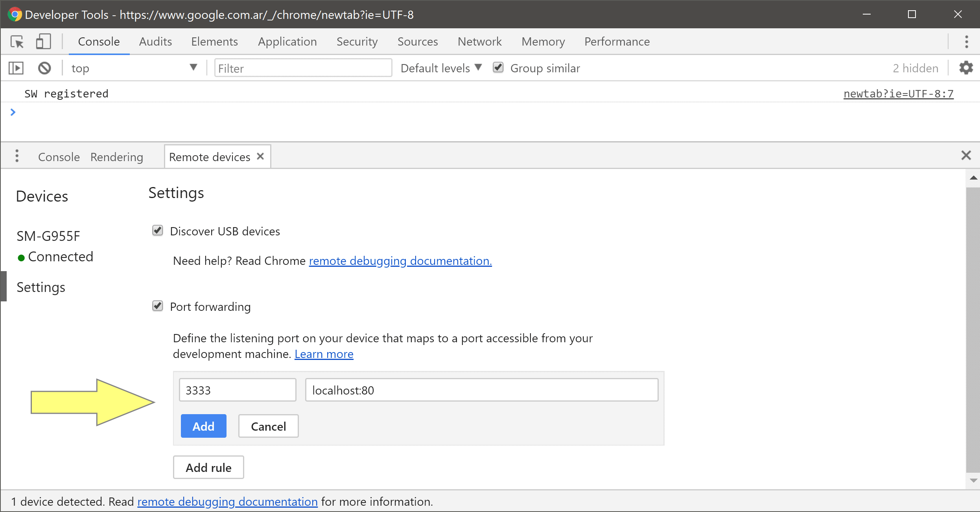Toggle the device toolbar icon
This screenshot has width=980, height=512.
(x=43, y=42)
